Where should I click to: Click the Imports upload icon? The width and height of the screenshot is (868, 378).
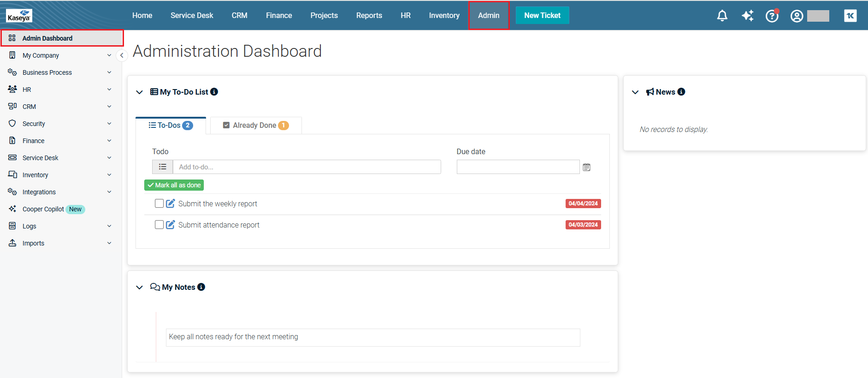pos(12,243)
